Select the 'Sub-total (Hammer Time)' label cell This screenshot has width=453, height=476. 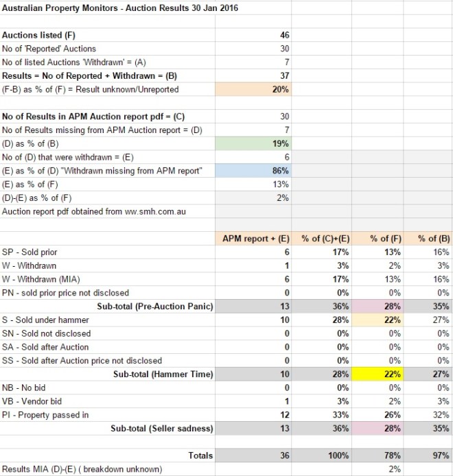[162, 374]
